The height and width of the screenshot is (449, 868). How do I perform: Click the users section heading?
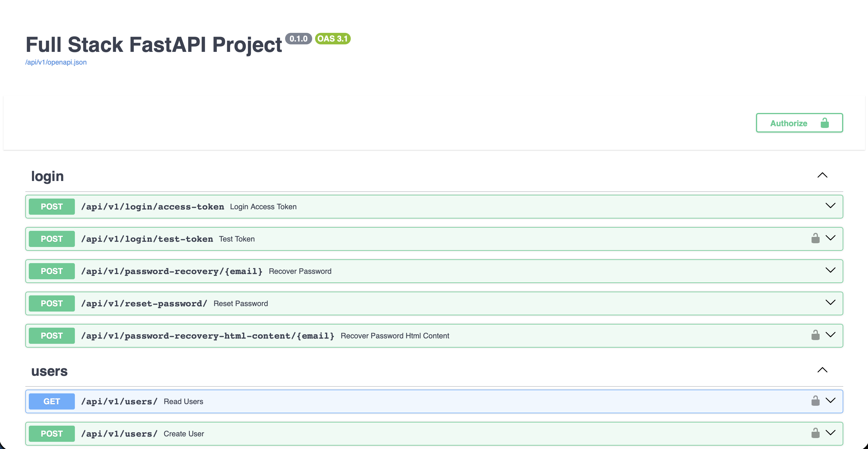50,371
